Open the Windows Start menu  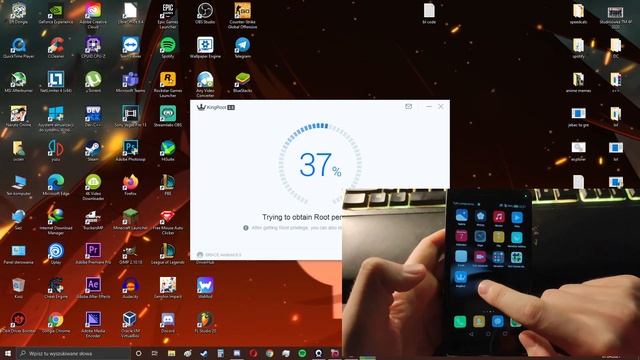coord(7,353)
